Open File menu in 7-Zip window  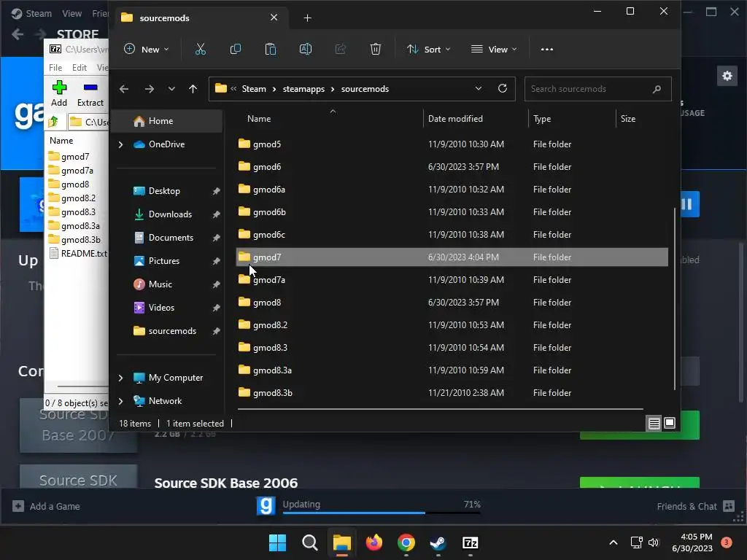55,68
